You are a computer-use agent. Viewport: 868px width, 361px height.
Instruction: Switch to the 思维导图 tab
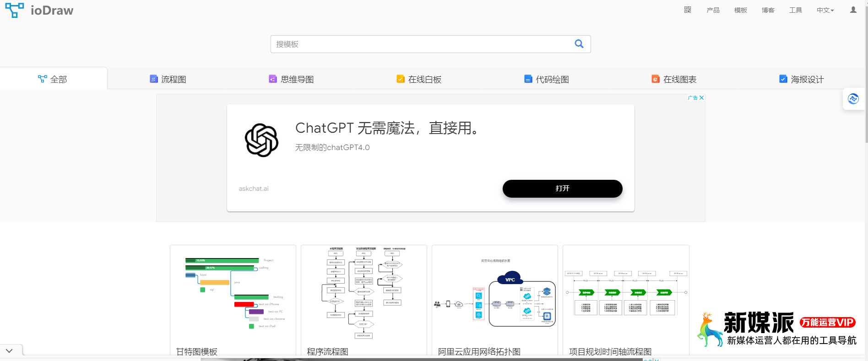tap(291, 79)
